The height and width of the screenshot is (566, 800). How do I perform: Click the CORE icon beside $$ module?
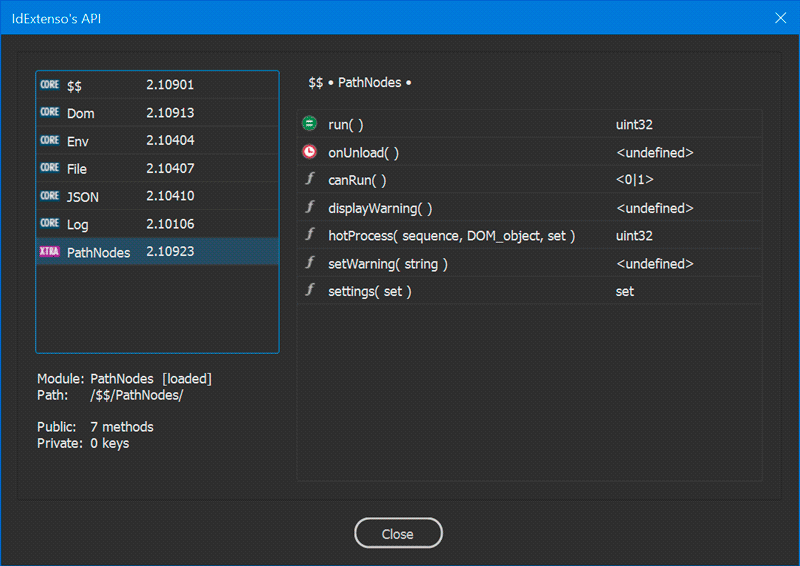(x=50, y=85)
